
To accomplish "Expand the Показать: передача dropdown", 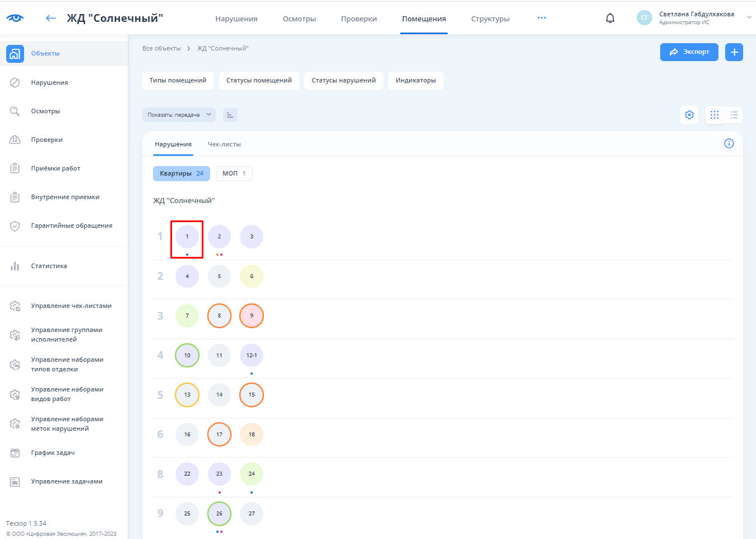I will (179, 115).
